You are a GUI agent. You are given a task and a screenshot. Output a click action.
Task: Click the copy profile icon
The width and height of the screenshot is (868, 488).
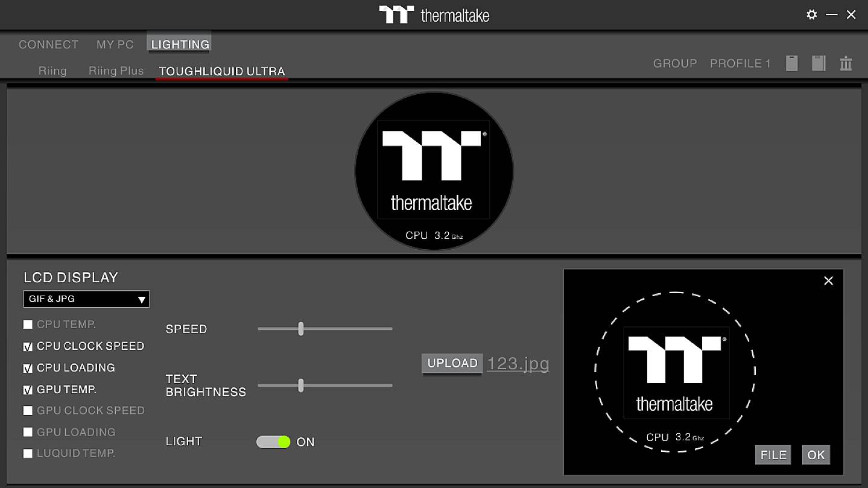click(791, 63)
